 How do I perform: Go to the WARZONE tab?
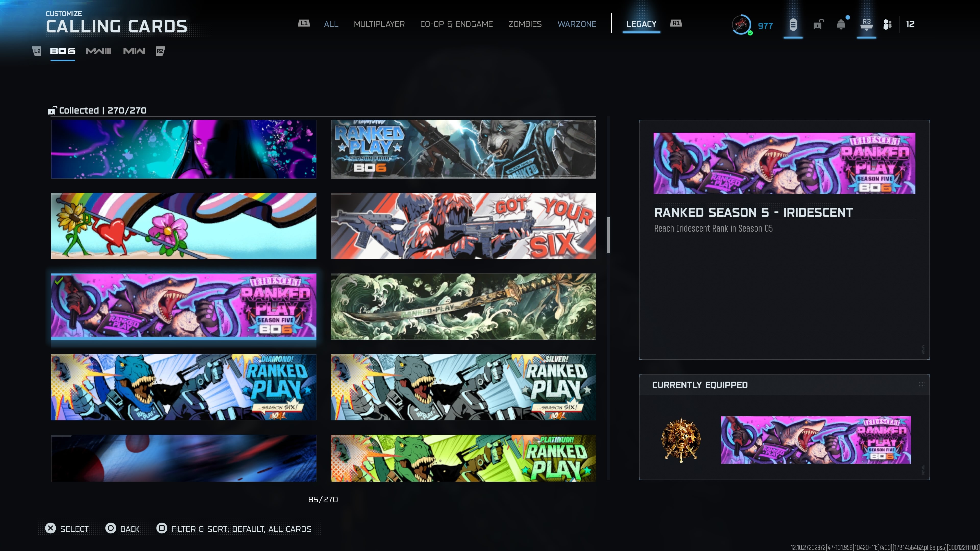(x=577, y=24)
